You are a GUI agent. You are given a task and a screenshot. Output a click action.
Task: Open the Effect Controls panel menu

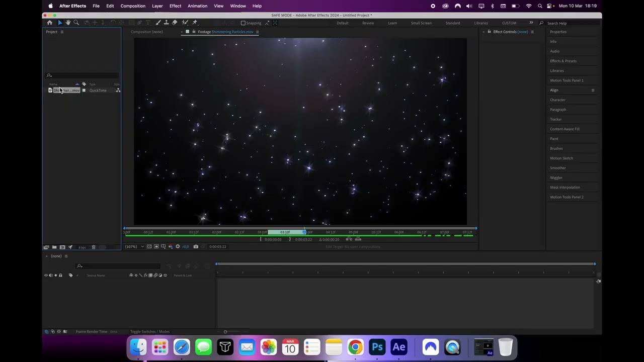click(532, 32)
